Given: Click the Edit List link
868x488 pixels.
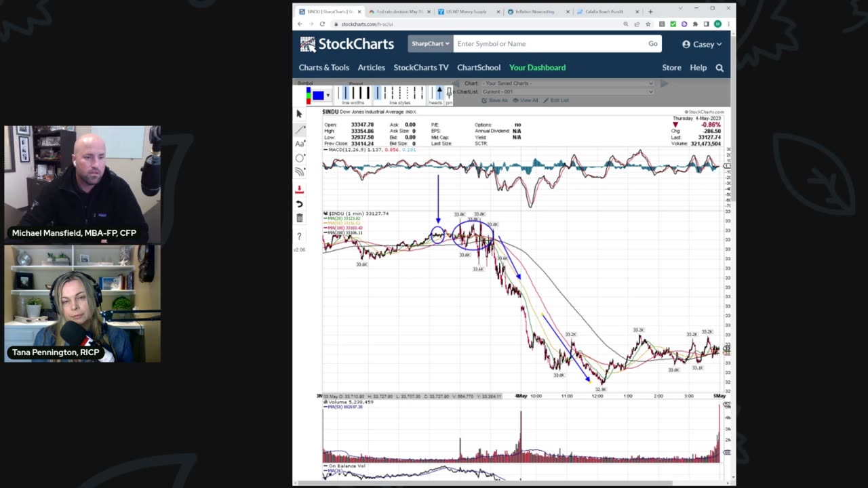Looking at the screenshot, I should point(556,100).
